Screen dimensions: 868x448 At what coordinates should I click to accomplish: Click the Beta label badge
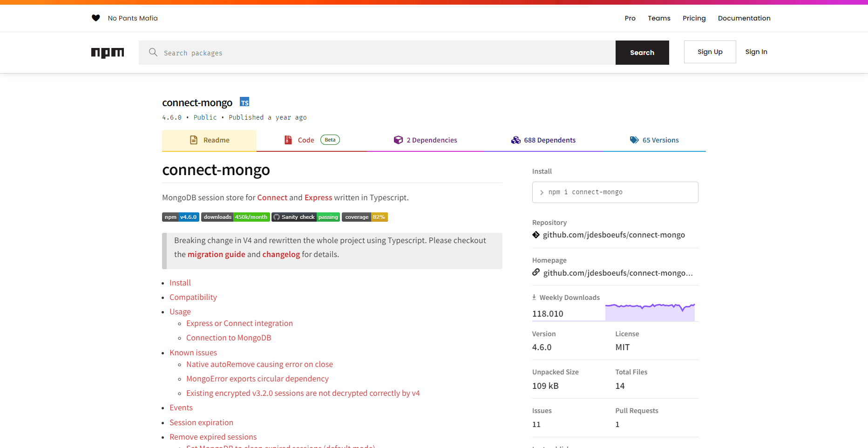click(330, 140)
